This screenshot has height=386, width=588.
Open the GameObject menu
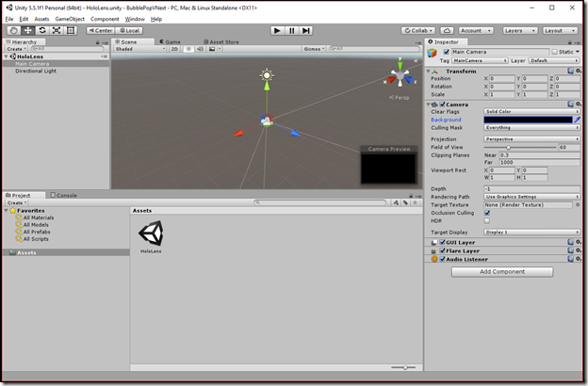tap(70, 19)
